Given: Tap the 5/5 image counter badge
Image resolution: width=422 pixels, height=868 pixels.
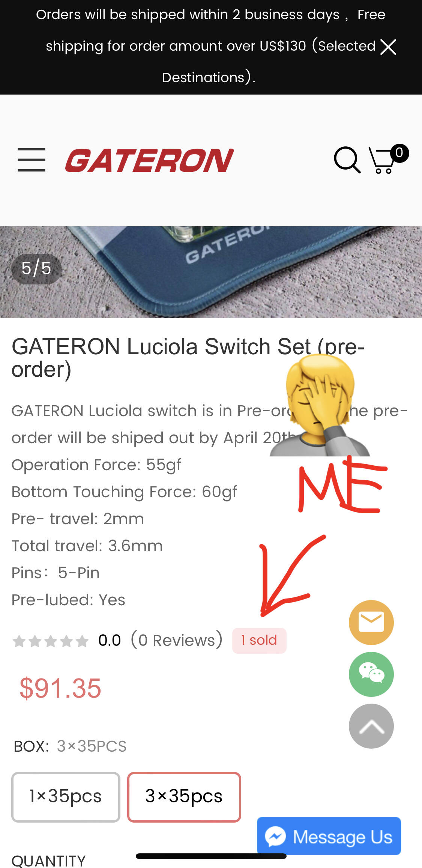Looking at the screenshot, I should pyautogui.click(x=36, y=269).
